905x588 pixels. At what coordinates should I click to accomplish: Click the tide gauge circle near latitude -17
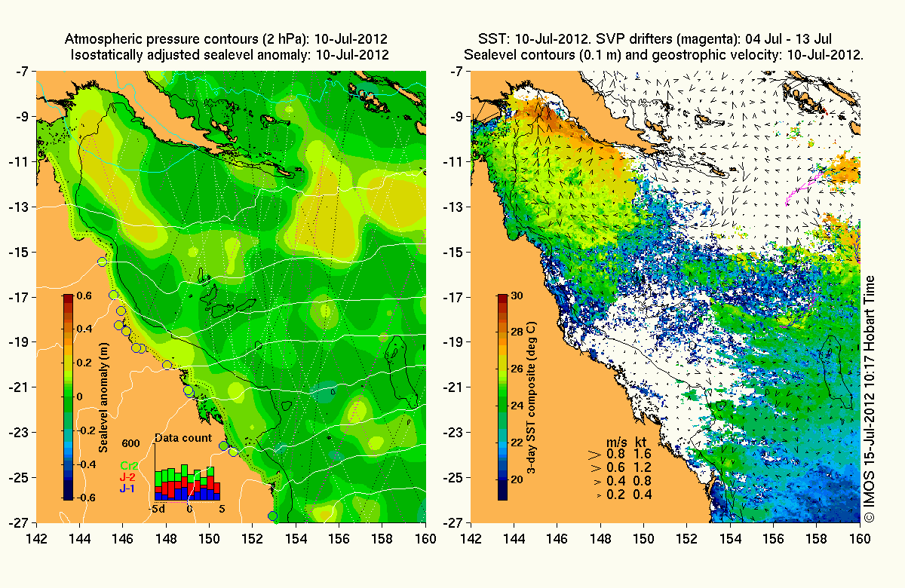(113, 295)
